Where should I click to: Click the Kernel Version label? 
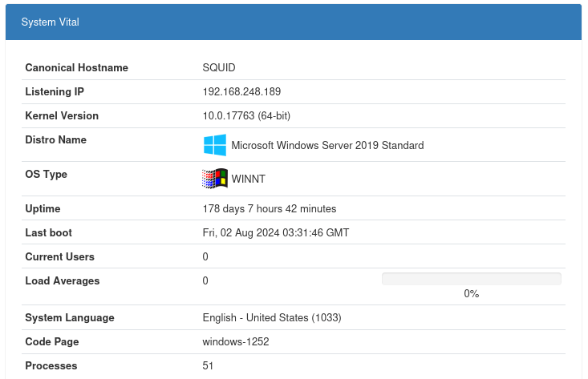(62, 116)
